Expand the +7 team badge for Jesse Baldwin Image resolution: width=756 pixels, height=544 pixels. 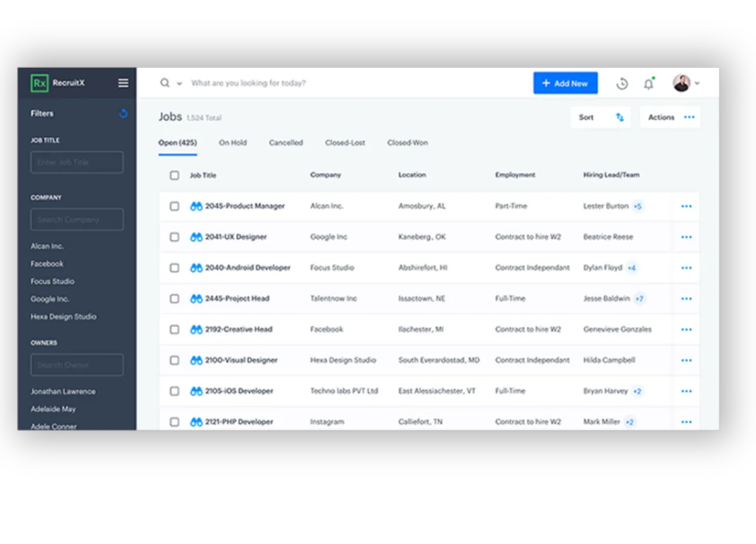click(639, 298)
